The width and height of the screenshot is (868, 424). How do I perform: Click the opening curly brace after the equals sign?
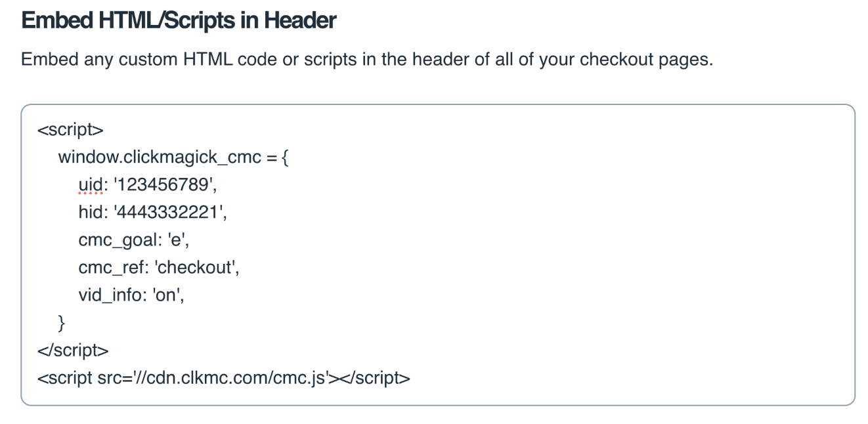pos(285,158)
